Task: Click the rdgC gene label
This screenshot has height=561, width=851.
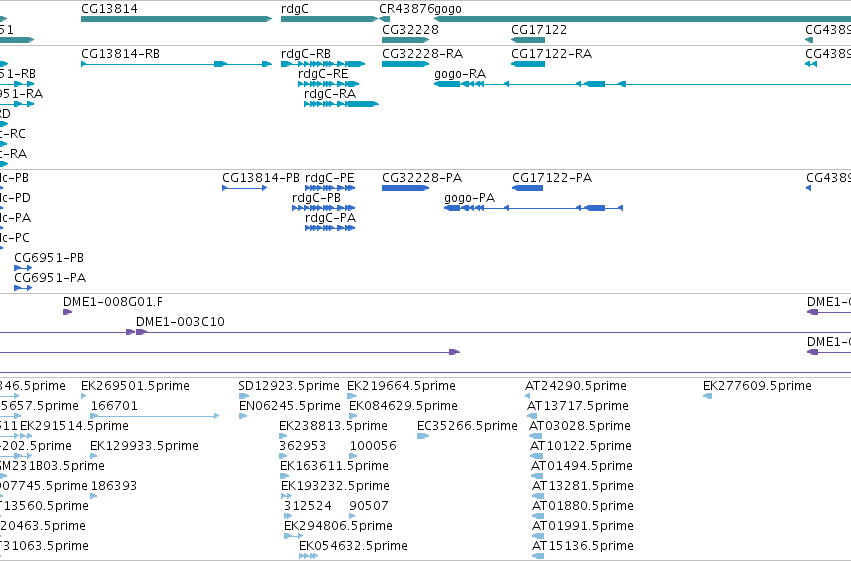Action: 295,9
